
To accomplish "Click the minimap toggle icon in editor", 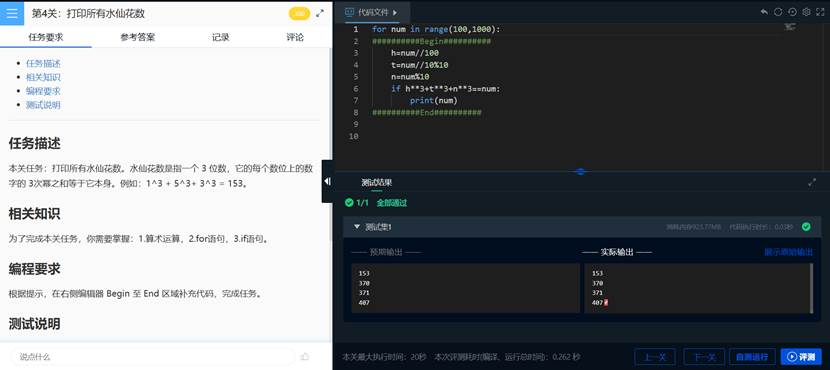I will point(790,27).
